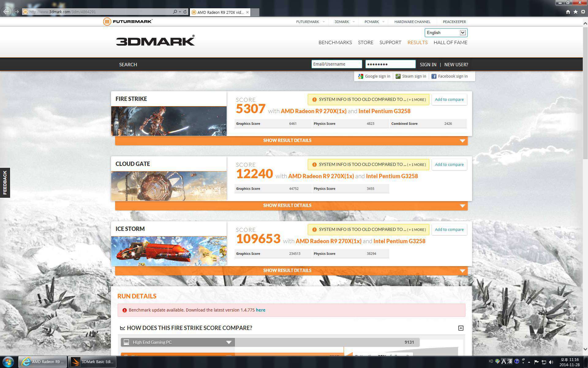Open the HALL OF FAME menu
Viewport: 588px width, 368px height.
[x=450, y=43]
